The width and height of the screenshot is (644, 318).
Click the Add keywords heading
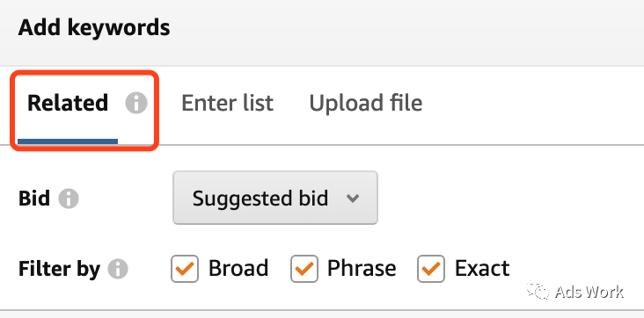coord(94,28)
